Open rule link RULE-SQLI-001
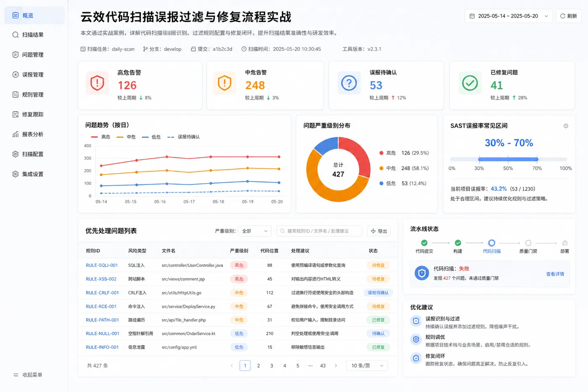588x392 pixels. tap(102, 266)
